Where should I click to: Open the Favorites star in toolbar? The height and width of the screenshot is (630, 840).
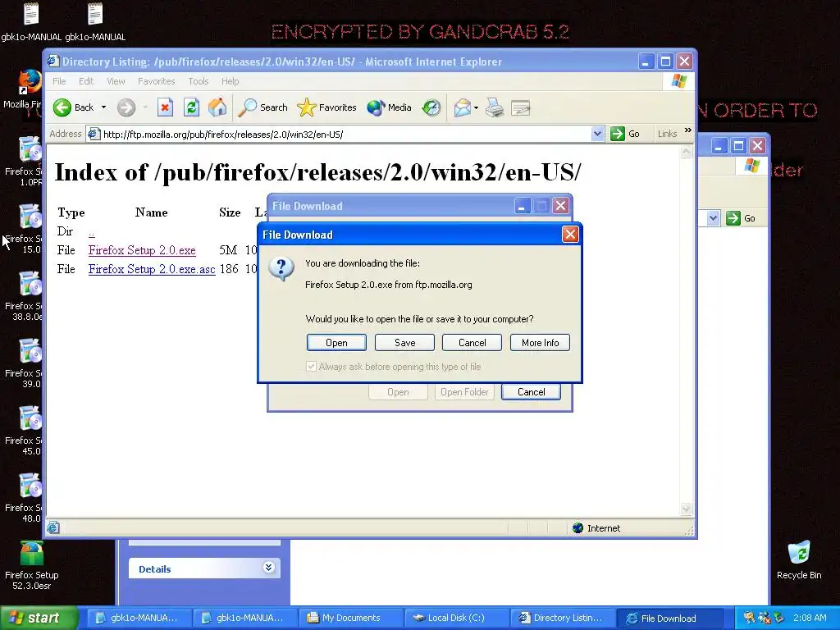point(326,107)
